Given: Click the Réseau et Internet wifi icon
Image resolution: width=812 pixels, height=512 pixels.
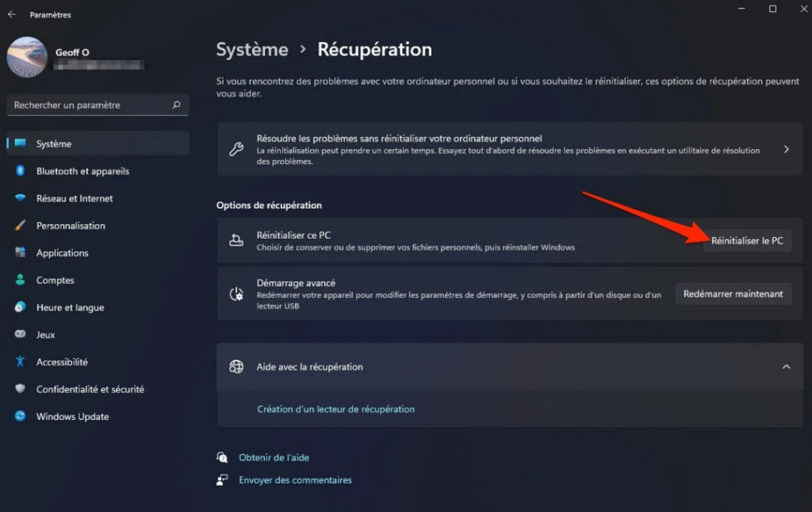Looking at the screenshot, I should pos(21,198).
